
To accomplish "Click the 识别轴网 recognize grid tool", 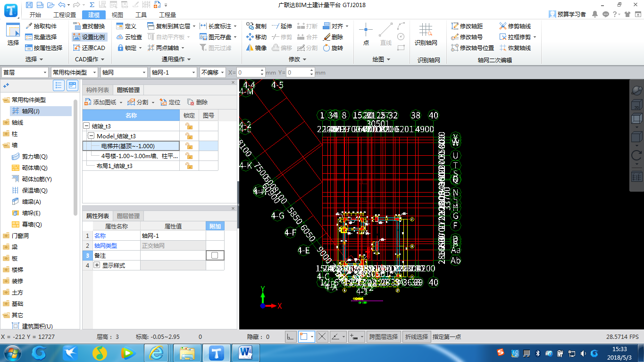I will point(426,34).
